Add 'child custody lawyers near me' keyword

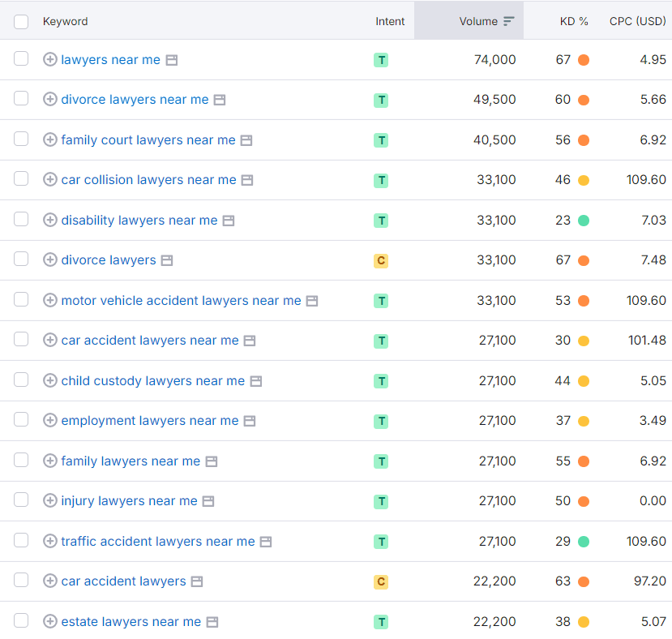point(50,380)
